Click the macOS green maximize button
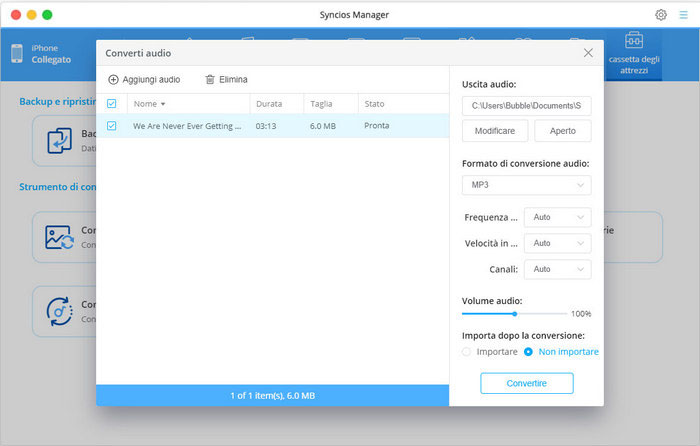This screenshot has width=700, height=446. point(47,15)
